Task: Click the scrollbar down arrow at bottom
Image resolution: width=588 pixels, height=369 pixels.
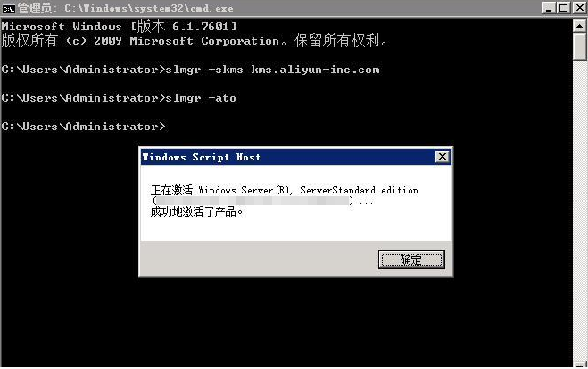Action: coord(580,365)
